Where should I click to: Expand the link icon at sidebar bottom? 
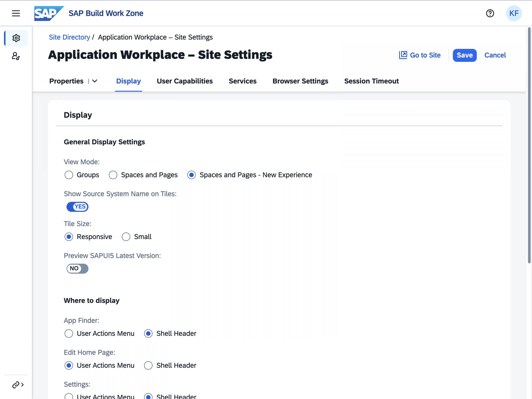(x=18, y=385)
